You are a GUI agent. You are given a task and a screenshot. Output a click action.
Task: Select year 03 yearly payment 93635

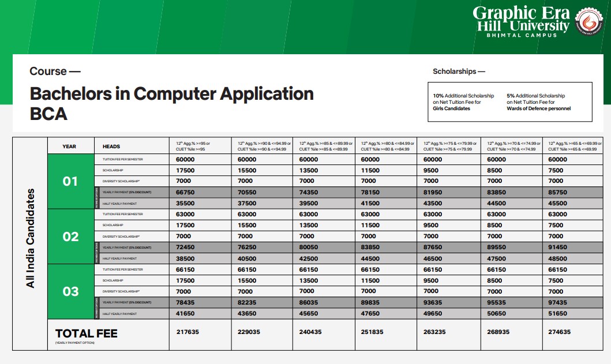click(x=433, y=302)
